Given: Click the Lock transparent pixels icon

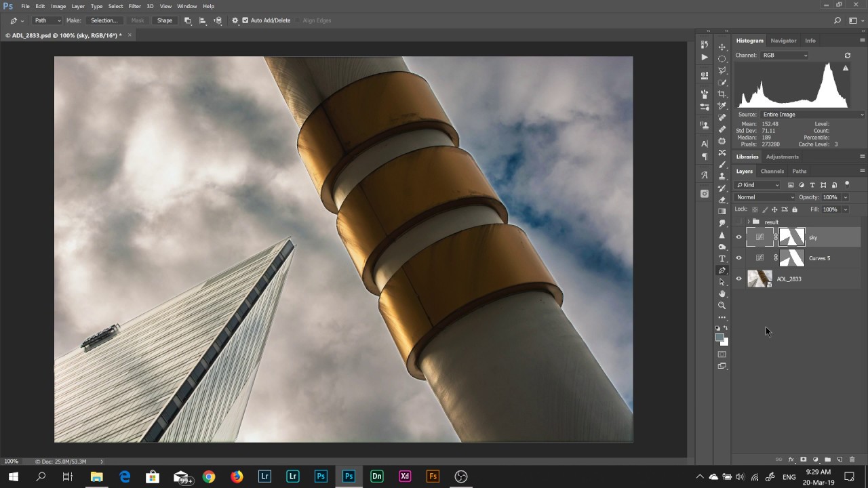Looking at the screenshot, I should [x=755, y=209].
